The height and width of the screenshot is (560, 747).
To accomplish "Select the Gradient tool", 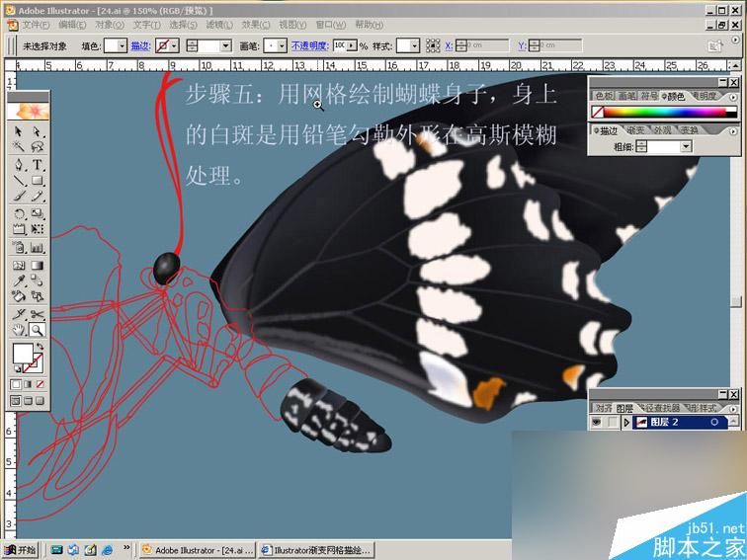I will pos(38,266).
